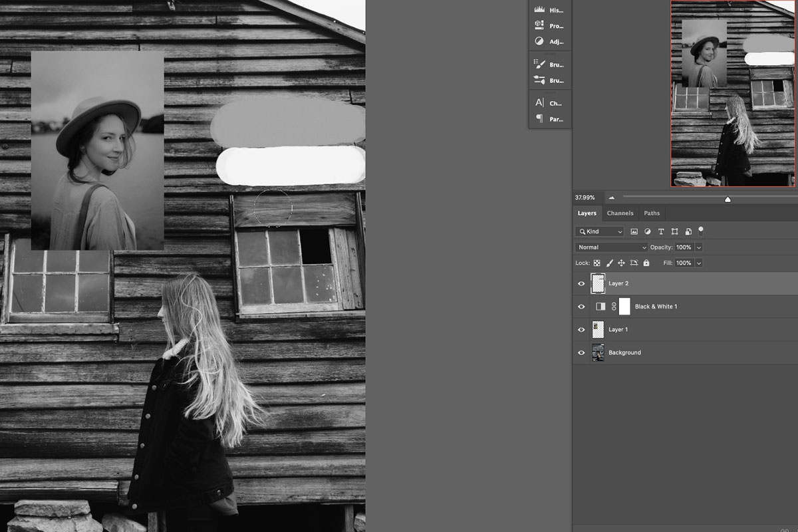Select the Layer 1 layer
Image resolution: width=798 pixels, height=532 pixels.
[x=618, y=329]
